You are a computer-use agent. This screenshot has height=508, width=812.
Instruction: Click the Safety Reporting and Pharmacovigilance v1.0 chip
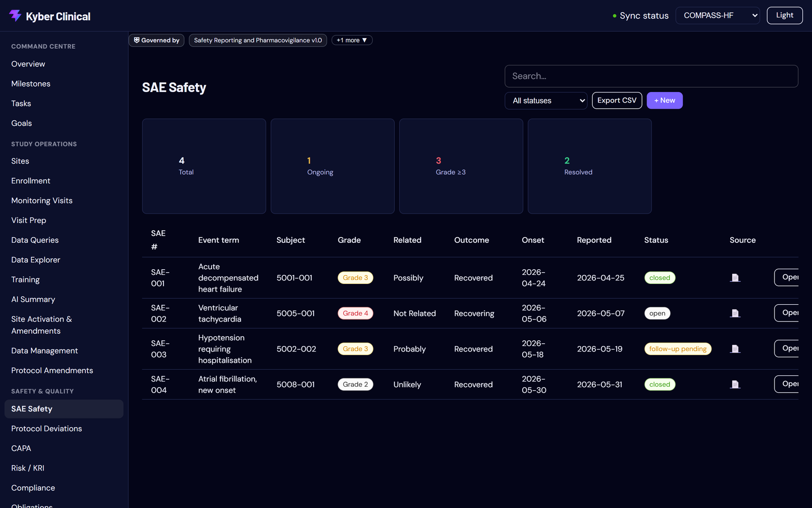[x=258, y=40]
